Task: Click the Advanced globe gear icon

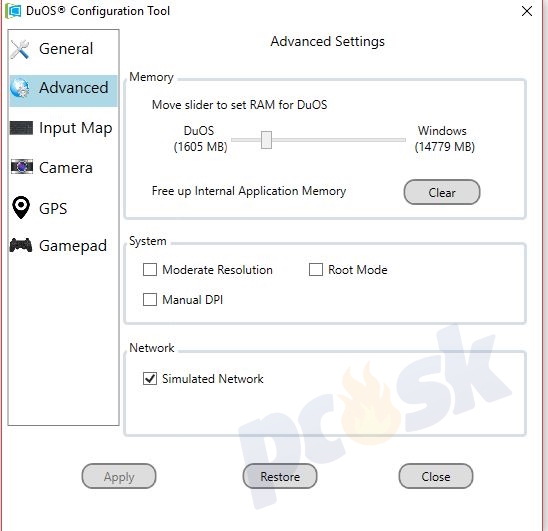Action: 20,87
